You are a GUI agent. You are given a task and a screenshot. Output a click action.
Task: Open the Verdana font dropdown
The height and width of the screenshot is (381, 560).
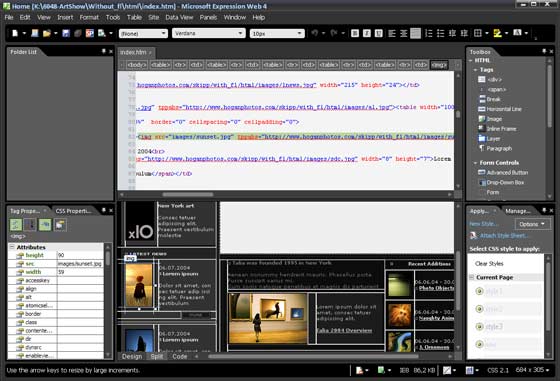click(x=209, y=33)
